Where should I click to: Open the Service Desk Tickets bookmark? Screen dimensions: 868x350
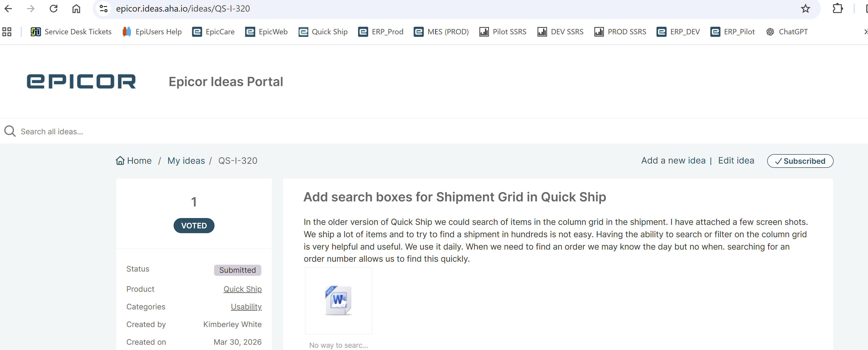click(71, 32)
